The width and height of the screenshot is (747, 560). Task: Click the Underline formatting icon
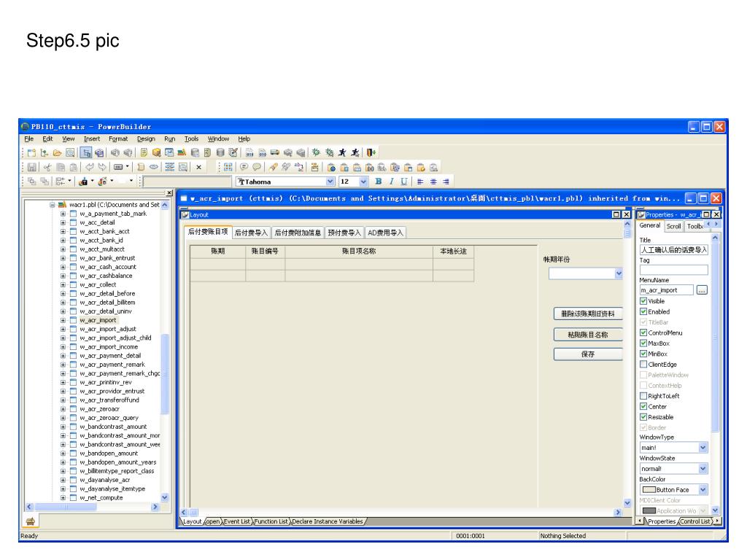(x=403, y=181)
